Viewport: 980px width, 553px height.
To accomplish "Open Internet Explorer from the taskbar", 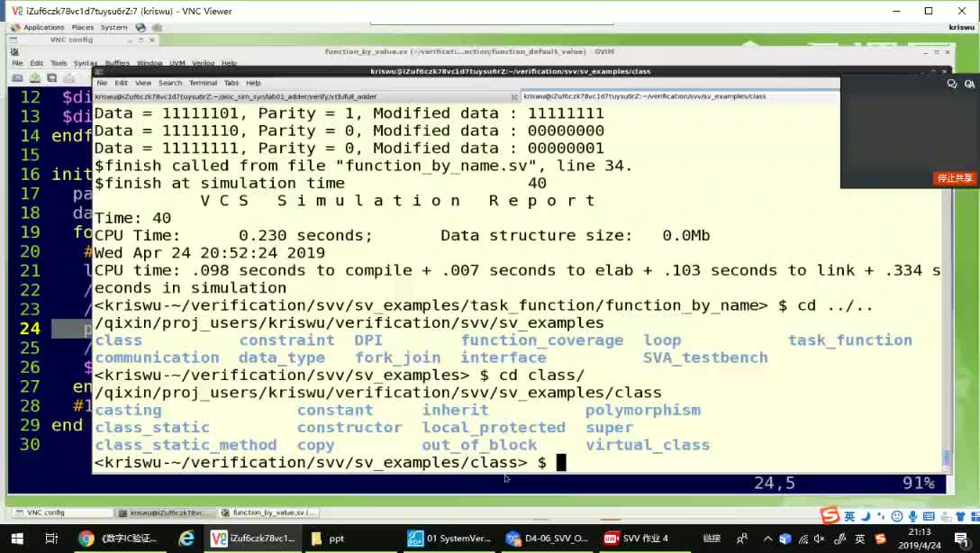I will 186,538.
